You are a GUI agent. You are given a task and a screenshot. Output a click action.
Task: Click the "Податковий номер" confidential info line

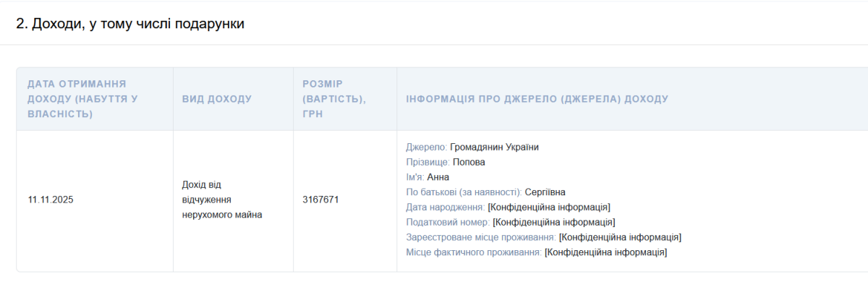(511, 222)
